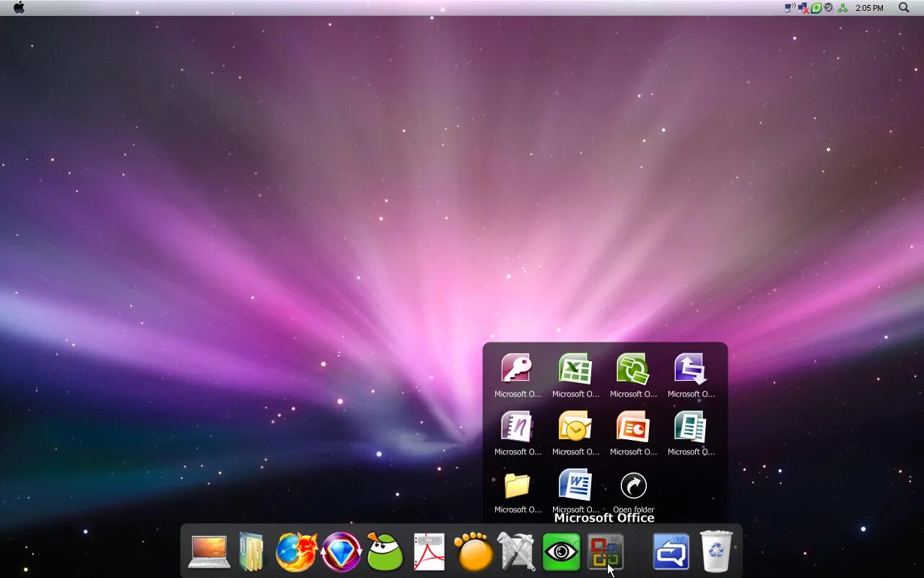Open the Spotlight search magnifier

pyautogui.click(x=904, y=7)
